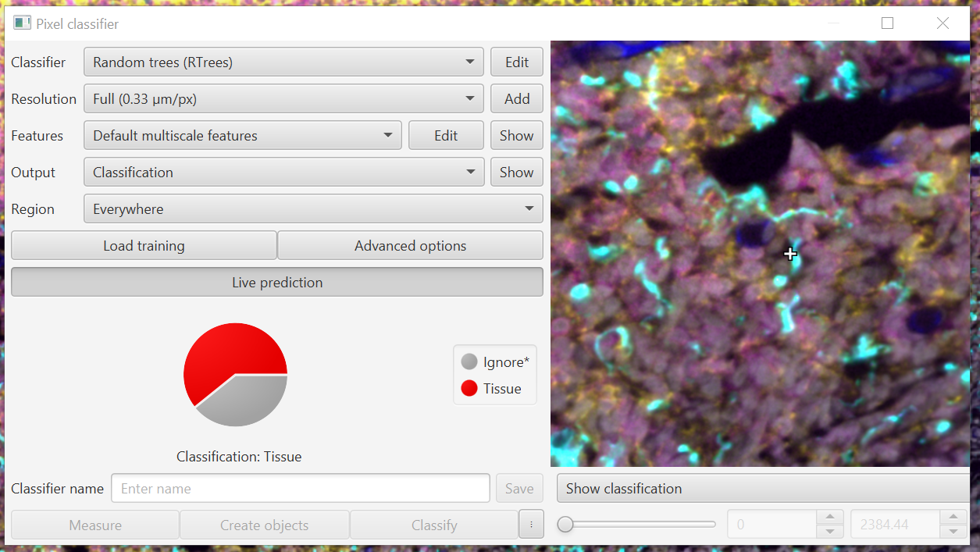Image resolution: width=980 pixels, height=552 pixels.
Task: Click the Pixel classifier title text
Action: [x=77, y=24]
